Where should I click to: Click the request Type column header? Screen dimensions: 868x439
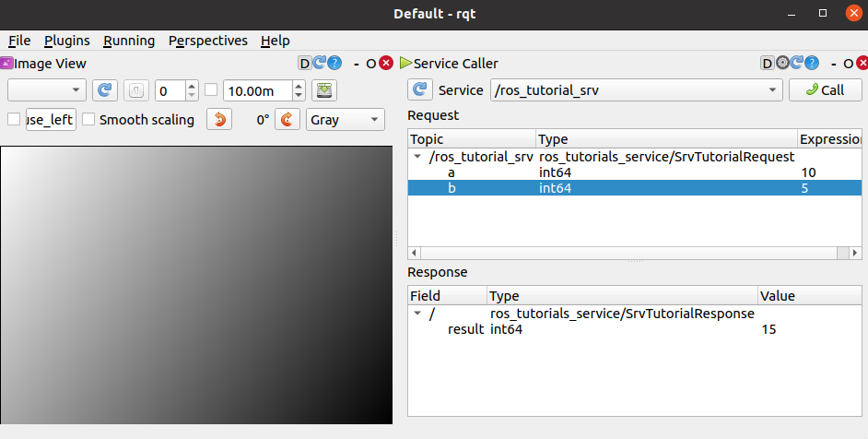point(667,139)
